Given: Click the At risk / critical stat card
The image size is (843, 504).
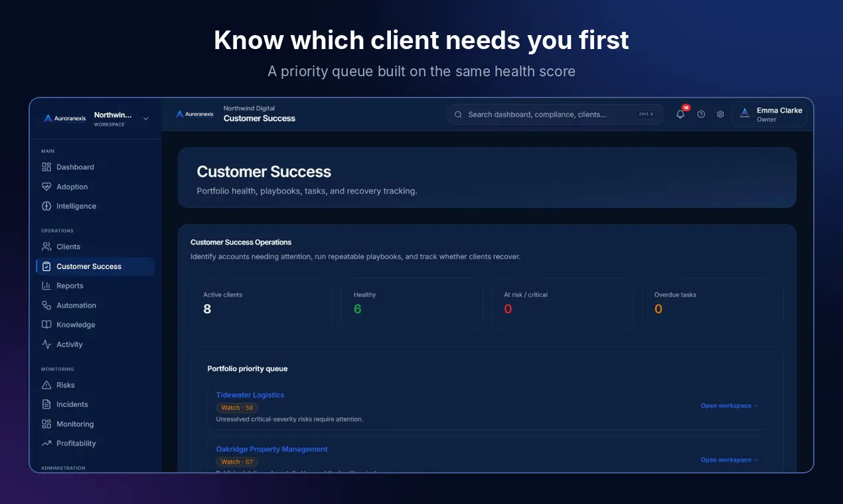Looking at the screenshot, I should pyautogui.click(x=562, y=304).
